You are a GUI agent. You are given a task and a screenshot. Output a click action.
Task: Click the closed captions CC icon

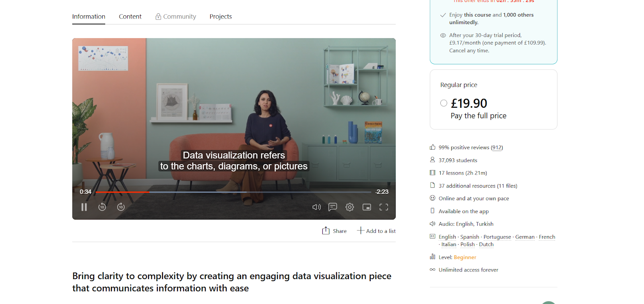click(433, 236)
